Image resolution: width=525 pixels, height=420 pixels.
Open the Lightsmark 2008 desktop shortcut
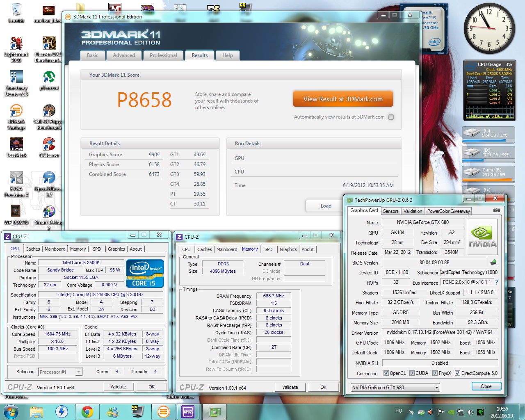16,49
